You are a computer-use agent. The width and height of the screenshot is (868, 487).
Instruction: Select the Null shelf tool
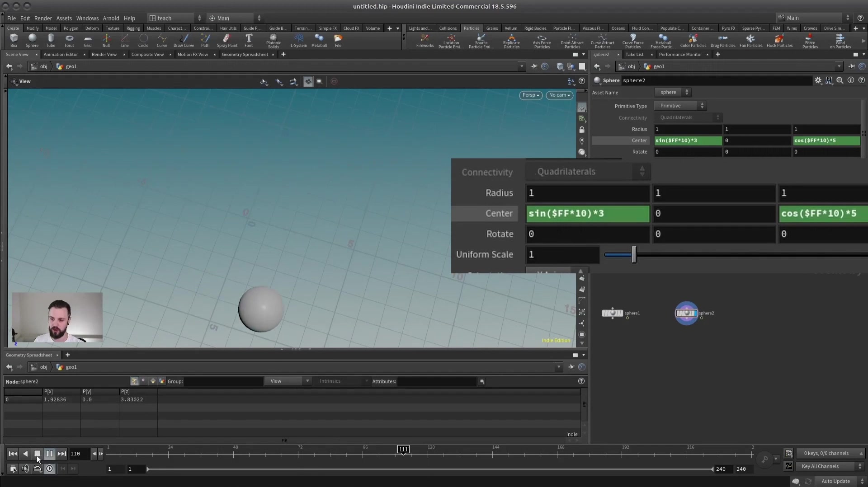click(106, 40)
